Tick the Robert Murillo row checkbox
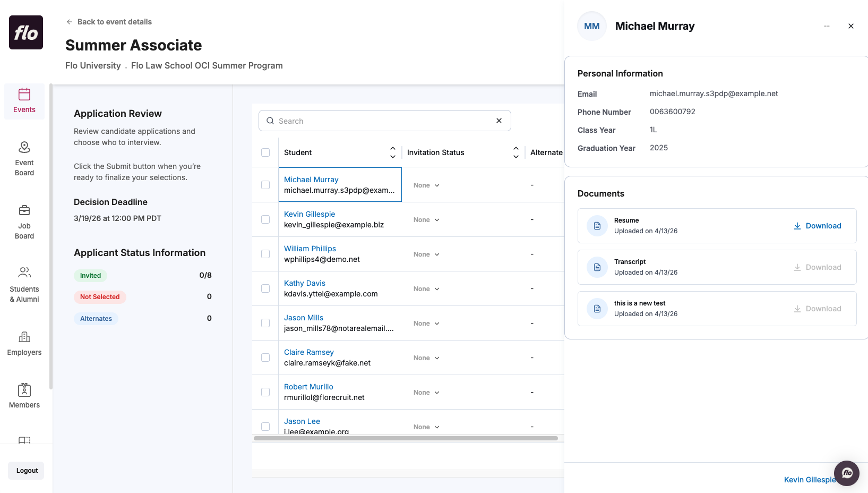This screenshot has width=868, height=493. click(x=265, y=392)
